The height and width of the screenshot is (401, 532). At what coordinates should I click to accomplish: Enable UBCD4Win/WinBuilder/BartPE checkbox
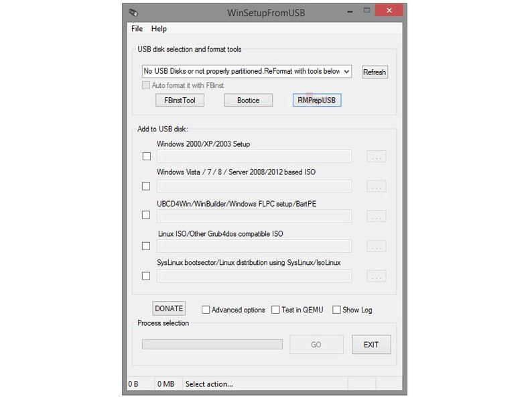pyautogui.click(x=146, y=215)
